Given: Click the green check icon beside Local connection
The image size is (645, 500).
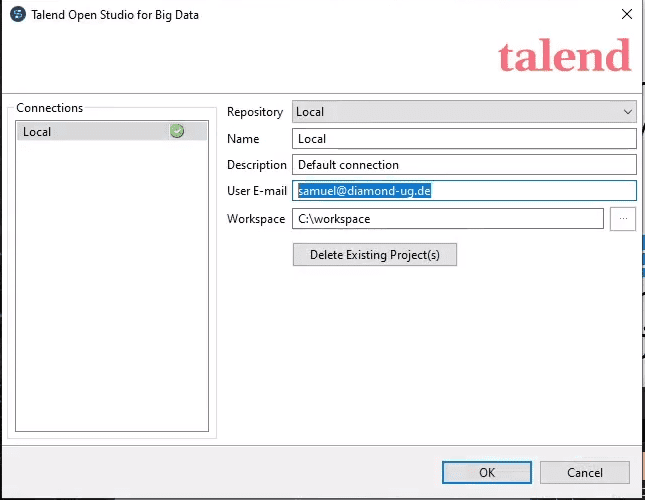Looking at the screenshot, I should tap(177, 131).
